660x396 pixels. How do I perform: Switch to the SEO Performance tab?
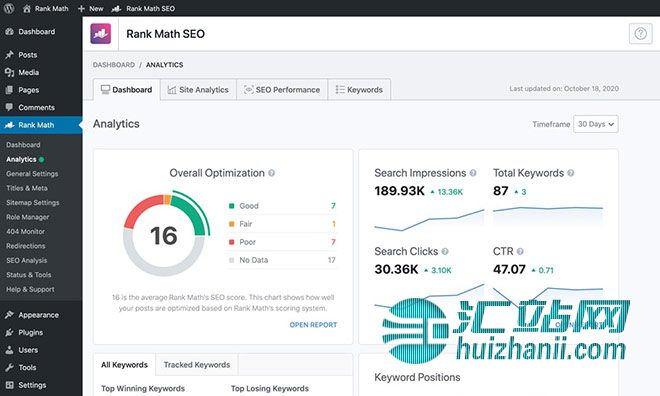(282, 90)
